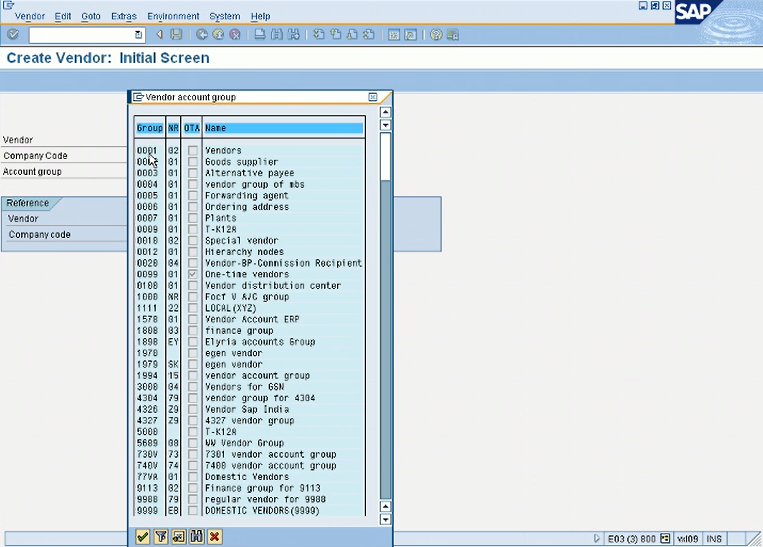Image resolution: width=763 pixels, height=547 pixels.
Task: Select group 0001 Vendors row
Action: pyautogui.click(x=250, y=150)
